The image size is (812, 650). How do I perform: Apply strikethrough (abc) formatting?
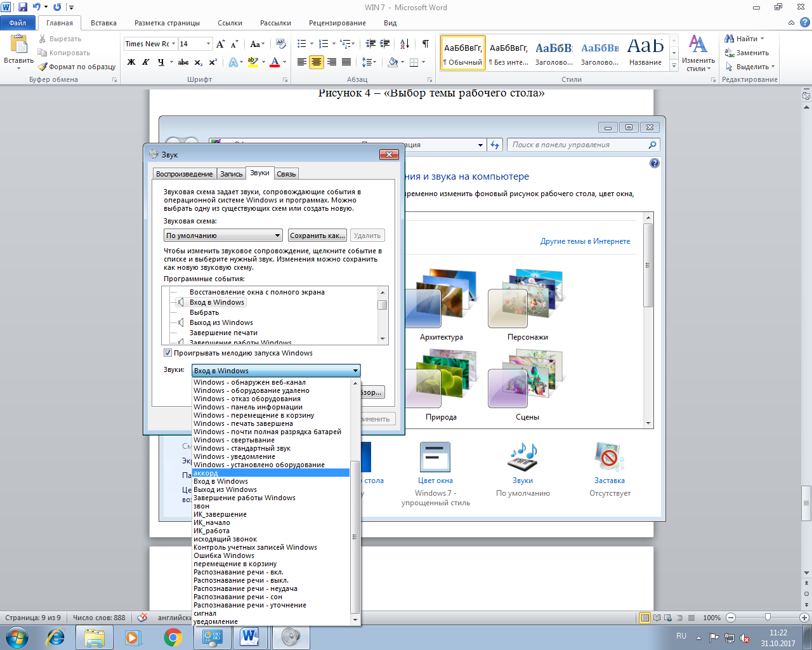pos(183,62)
